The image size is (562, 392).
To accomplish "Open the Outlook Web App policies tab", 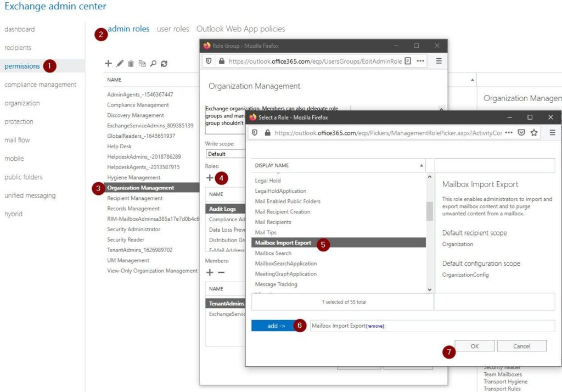I will coord(240,29).
